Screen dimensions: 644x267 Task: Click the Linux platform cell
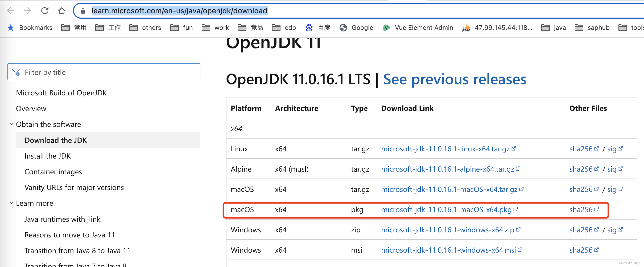[x=240, y=149]
